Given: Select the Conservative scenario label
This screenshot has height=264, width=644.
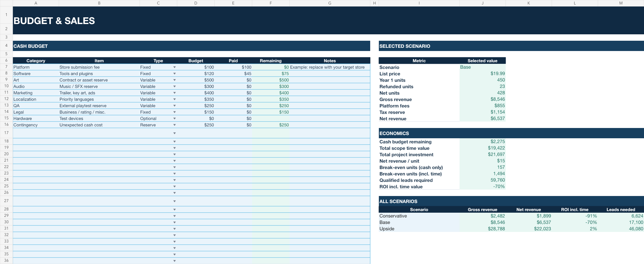Looking at the screenshot, I should [419, 216].
